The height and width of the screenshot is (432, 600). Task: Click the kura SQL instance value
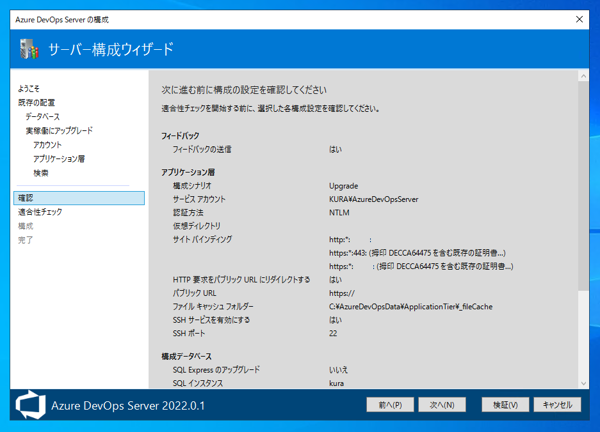click(336, 383)
